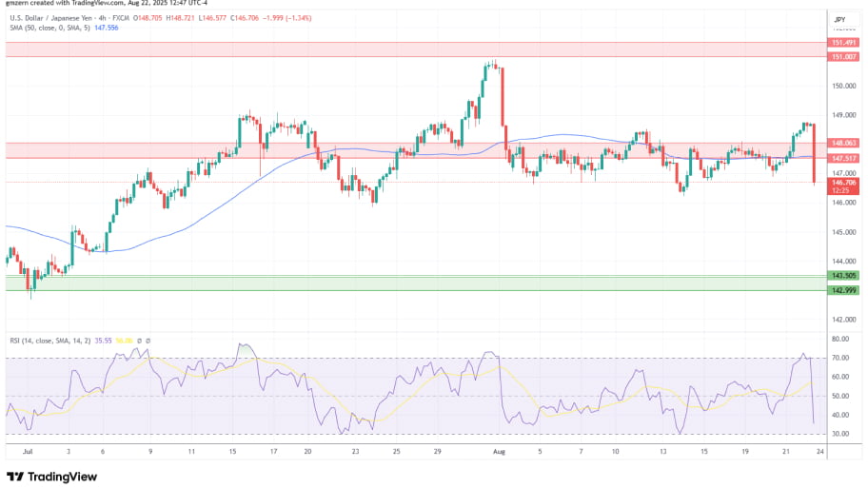This screenshot has height=488, width=868.
Task: Click the high price H148.721
Action: pyautogui.click(x=180, y=18)
